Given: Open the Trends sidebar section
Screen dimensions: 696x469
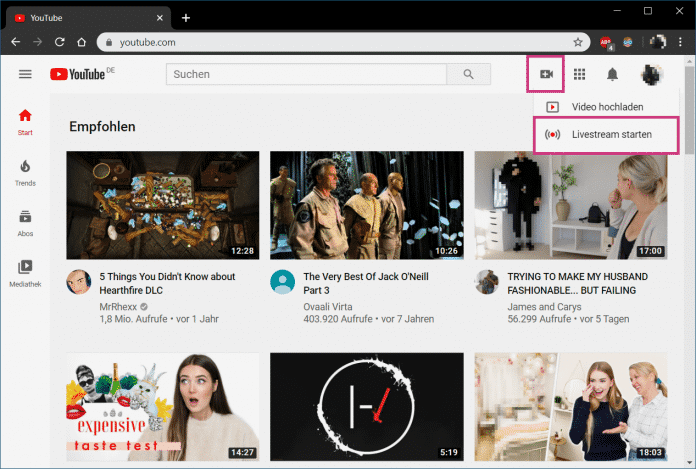Looking at the screenshot, I should pos(25,172).
